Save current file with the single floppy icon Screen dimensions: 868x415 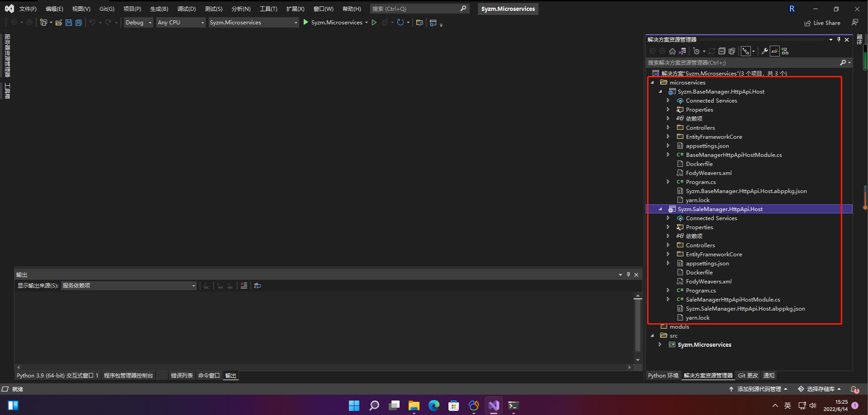point(69,23)
